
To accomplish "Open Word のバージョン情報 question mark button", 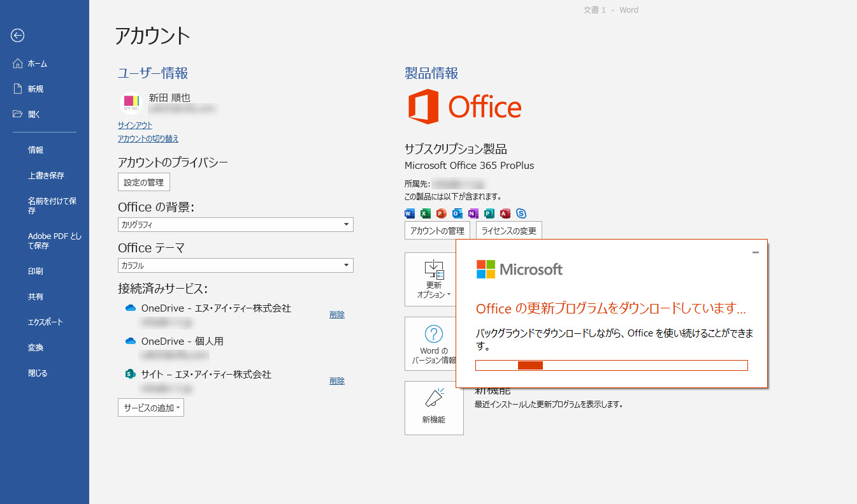I will coord(433,343).
